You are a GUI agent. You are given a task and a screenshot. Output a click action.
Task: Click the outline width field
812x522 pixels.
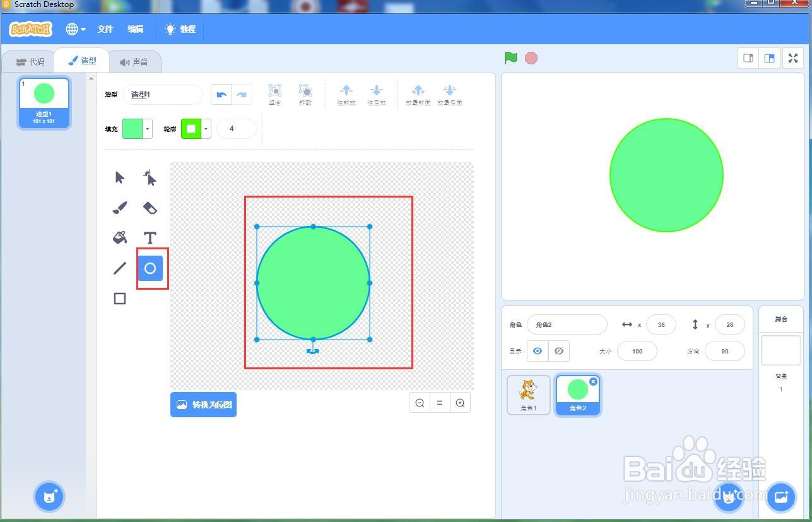click(x=237, y=129)
